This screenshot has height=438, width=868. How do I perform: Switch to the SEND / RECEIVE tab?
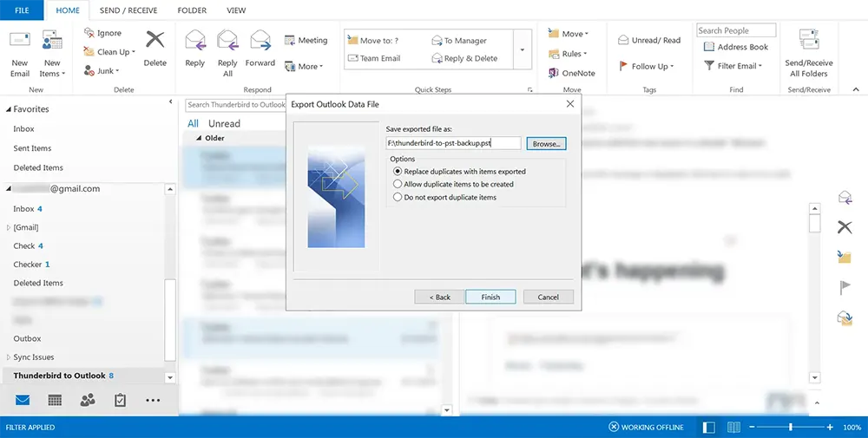(128, 10)
